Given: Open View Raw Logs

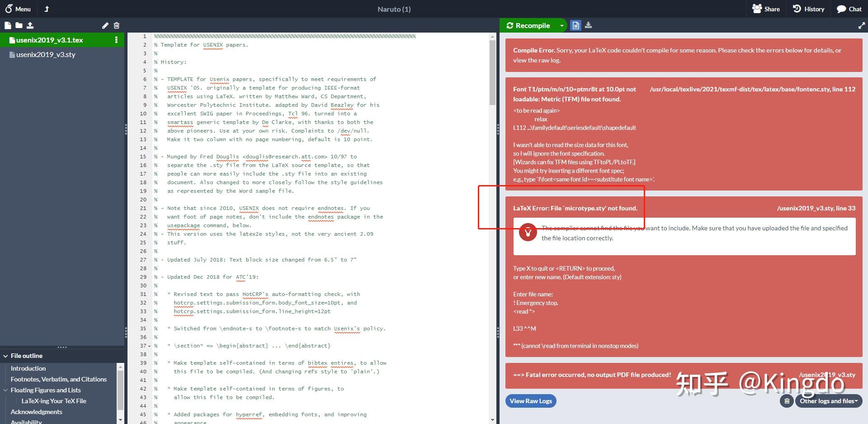Looking at the screenshot, I should [x=530, y=401].
